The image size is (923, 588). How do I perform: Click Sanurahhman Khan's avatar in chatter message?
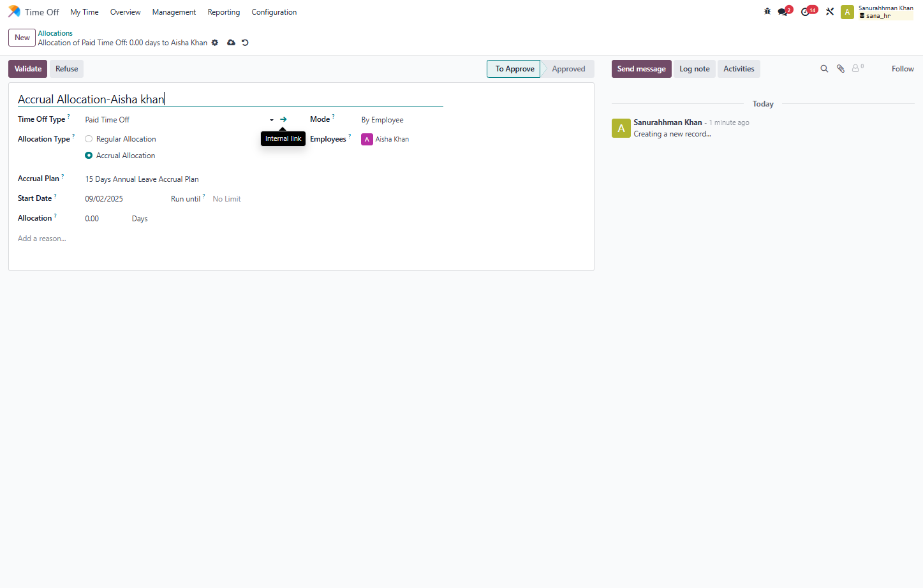[x=621, y=128]
